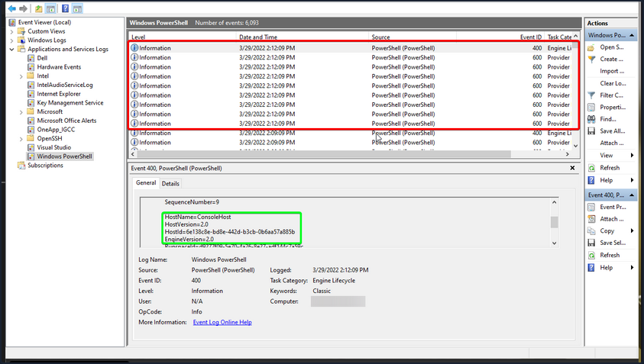Select the 2:09:09 PM Event 600 row

click(351, 143)
